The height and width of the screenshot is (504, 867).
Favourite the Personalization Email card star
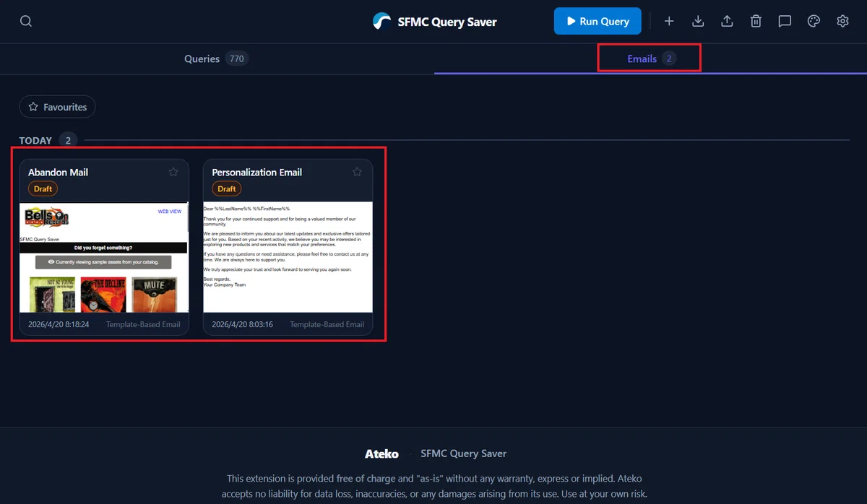[357, 172]
